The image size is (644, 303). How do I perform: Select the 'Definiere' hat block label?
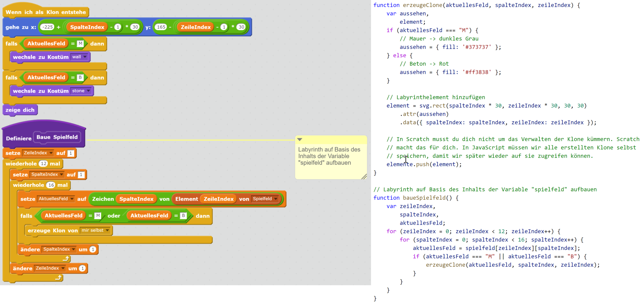point(19,138)
